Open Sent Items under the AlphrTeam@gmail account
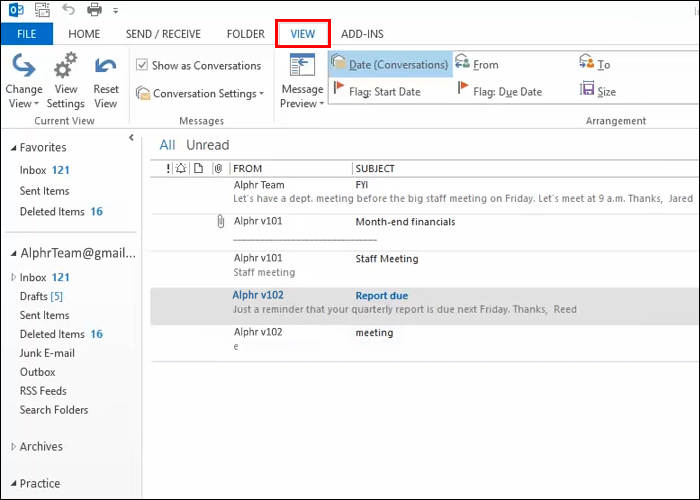Screen dimensions: 700x500 tap(45, 315)
